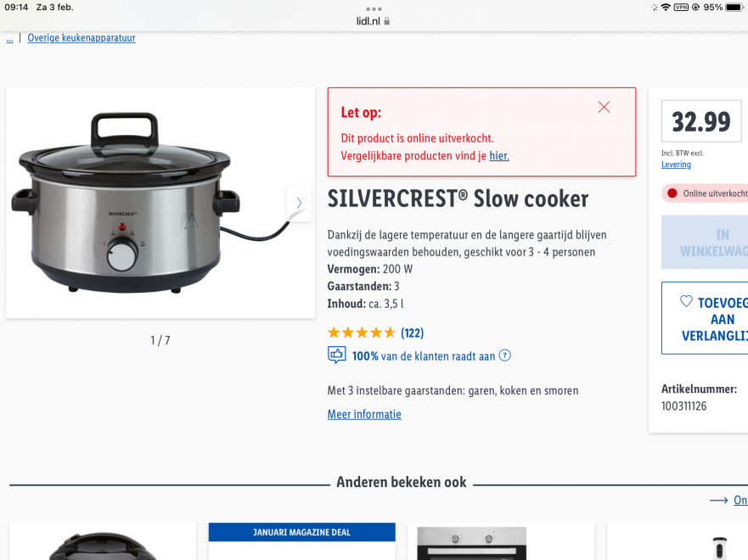The width and height of the screenshot is (748, 560).
Task: Tap the padlock icon next to lidl.nl
Action: [387, 21]
